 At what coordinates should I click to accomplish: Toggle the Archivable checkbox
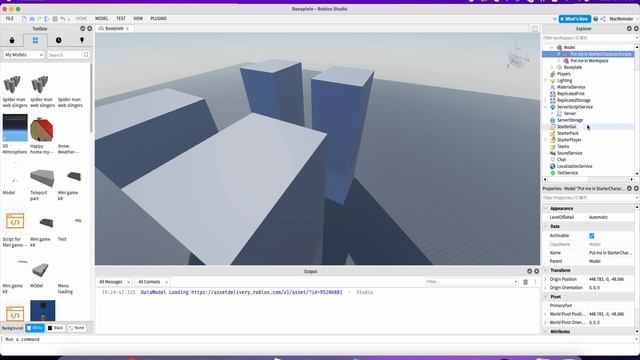pos(592,236)
